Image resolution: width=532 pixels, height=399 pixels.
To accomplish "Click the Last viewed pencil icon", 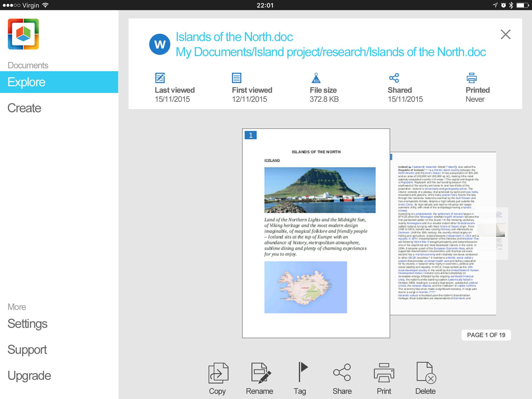I will pyautogui.click(x=160, y=78).
